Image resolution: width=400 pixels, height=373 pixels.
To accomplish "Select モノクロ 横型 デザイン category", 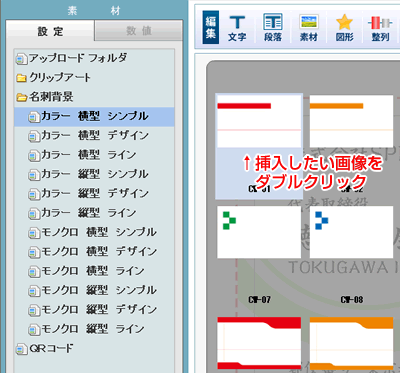I will coord(94,252).
